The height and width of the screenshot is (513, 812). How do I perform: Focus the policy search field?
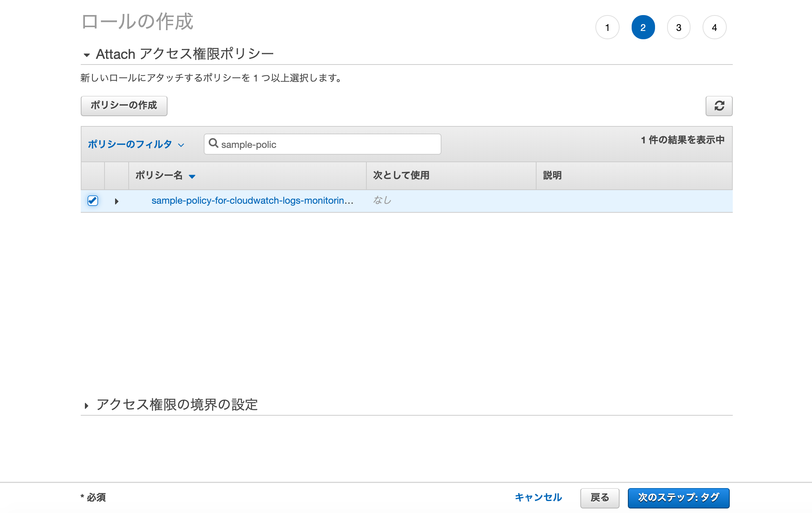tap(323, 144)
